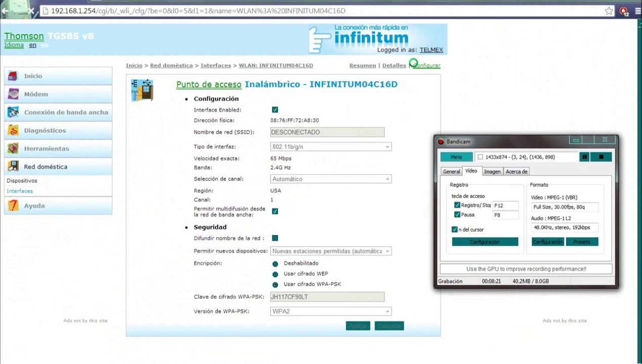Open the Configurar view link

[x=427, y=66]
